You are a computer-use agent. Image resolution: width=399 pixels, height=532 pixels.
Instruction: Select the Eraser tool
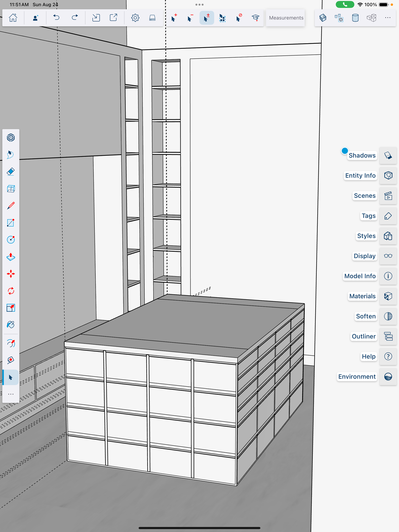[x=11, y=172]
